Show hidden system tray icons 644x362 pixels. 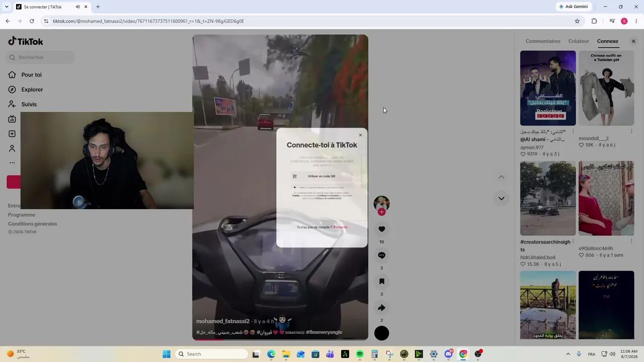[x=568, y=354]
